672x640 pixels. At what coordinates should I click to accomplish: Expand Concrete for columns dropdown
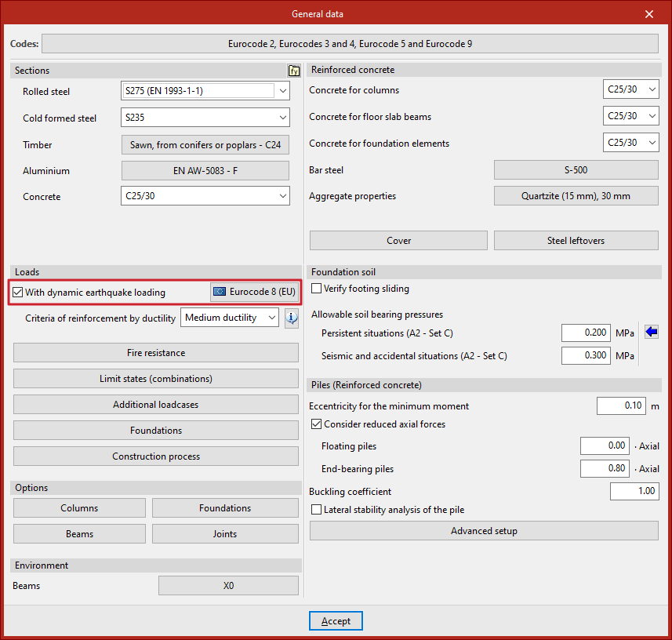(x=631, y=89)
